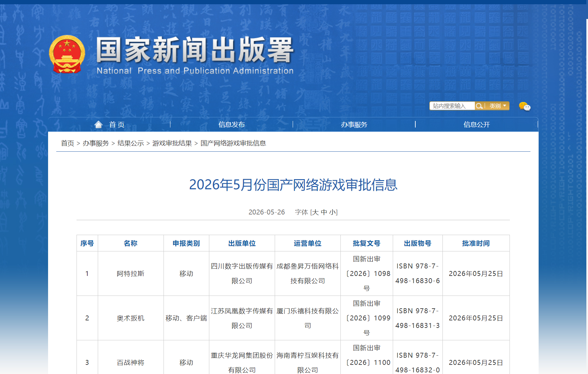The height and width of the screenshot is (374, 588).
Task: Go to 首页 in breadcrumb
Action: 68,143
